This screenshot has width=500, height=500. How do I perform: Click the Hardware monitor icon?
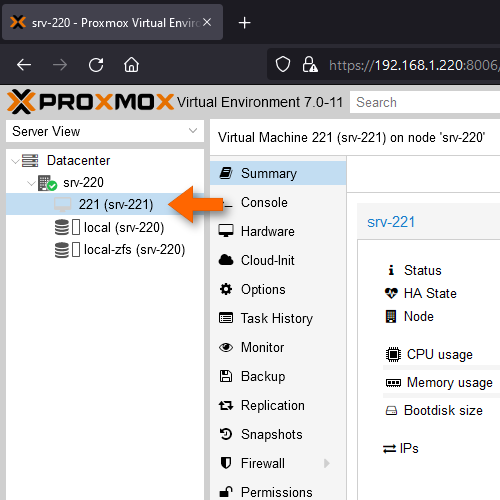point(226,231)
